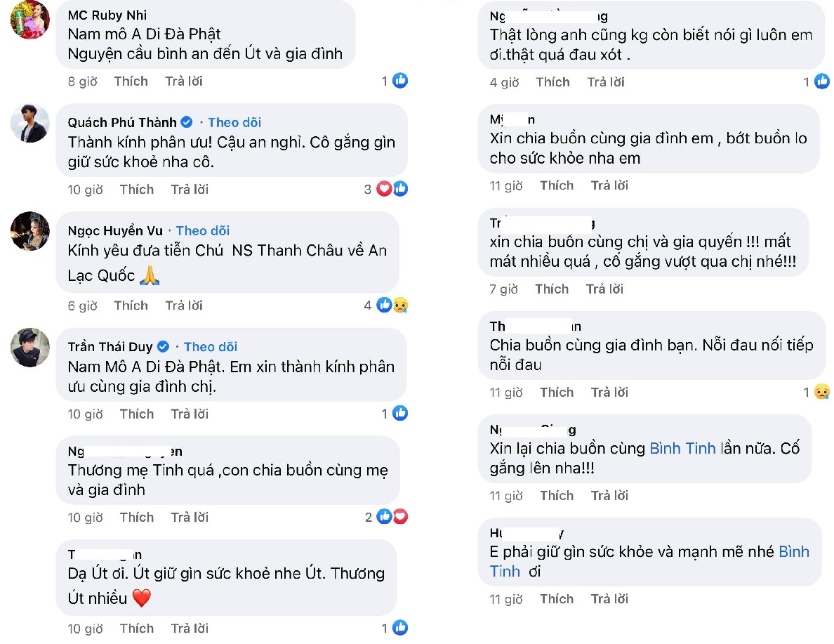Follow Quách Phú Thành via Theo dõi

(234, 122)
